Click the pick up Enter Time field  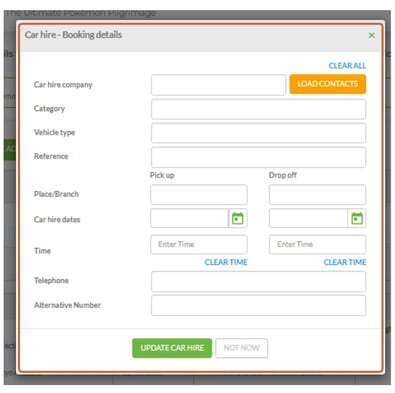pos(199,244)
